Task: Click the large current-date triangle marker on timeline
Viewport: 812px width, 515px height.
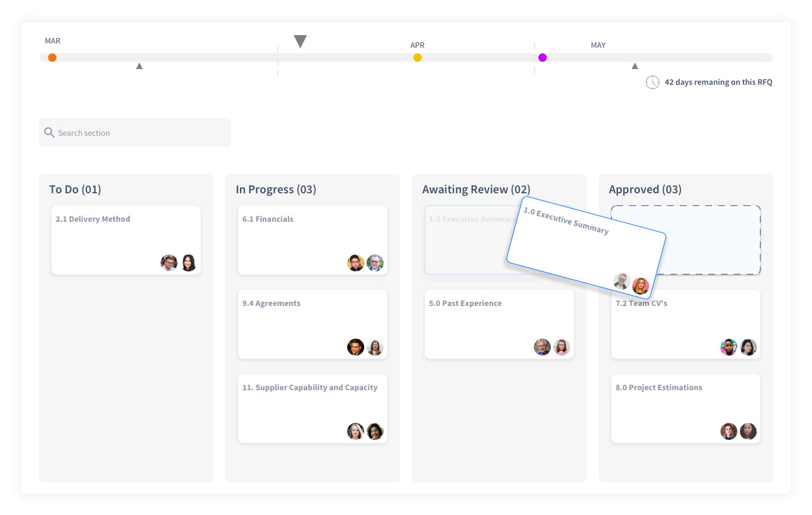Action: click(300, 42)
